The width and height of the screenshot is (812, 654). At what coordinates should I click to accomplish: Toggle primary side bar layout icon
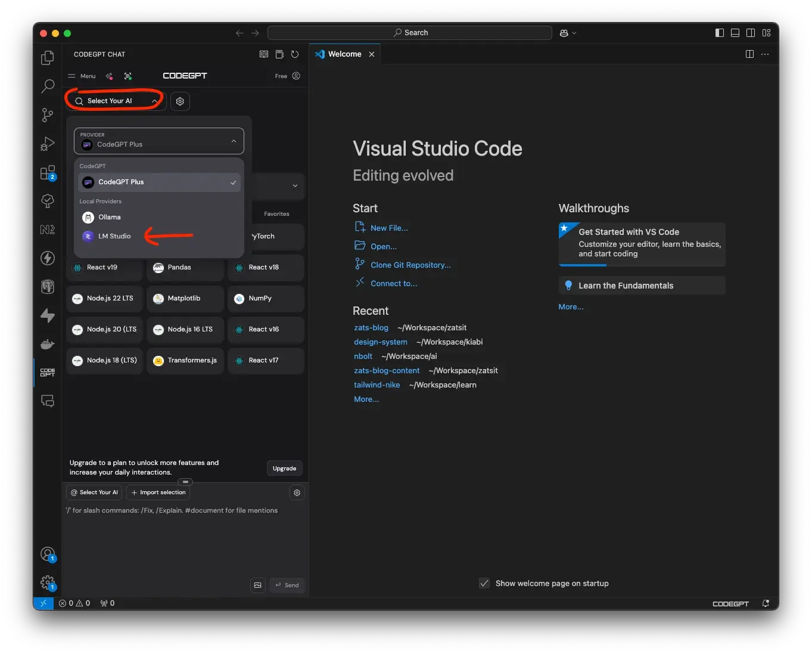coord(720,33)
